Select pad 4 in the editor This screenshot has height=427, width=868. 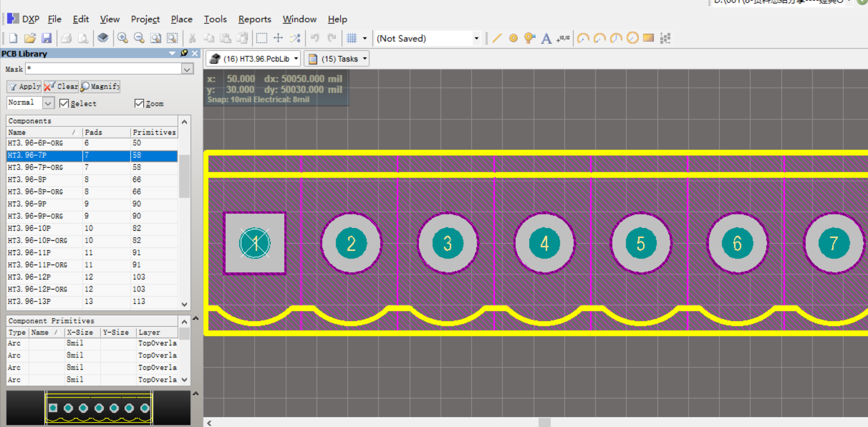544,243
